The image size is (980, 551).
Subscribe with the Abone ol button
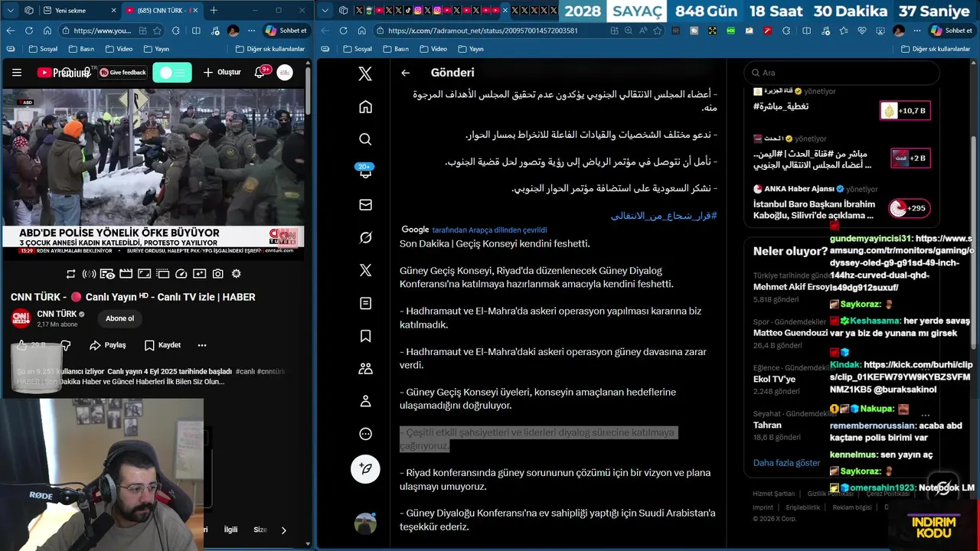[x=119, y=318]
